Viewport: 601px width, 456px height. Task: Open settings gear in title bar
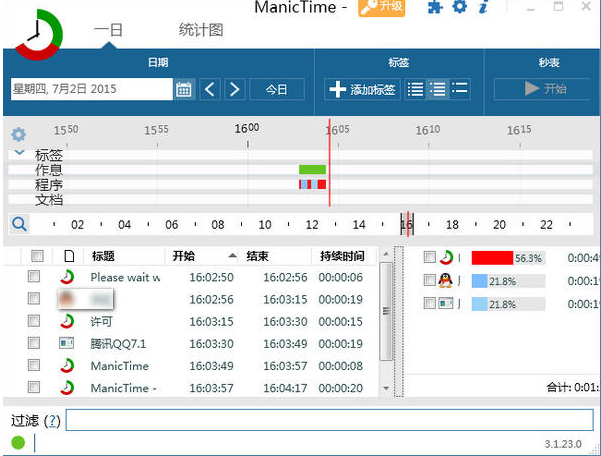click(460, 7)
